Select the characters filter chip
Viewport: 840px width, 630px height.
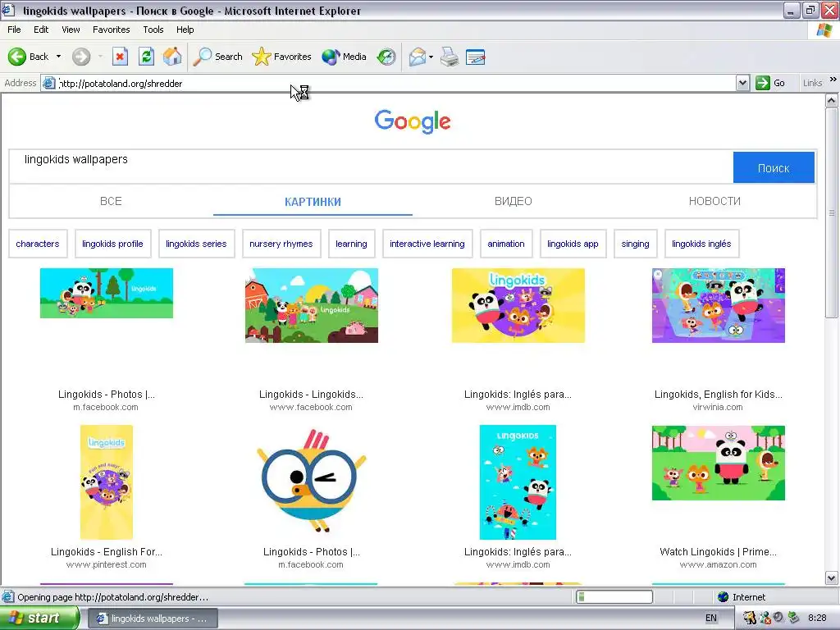tap(38, 244)
